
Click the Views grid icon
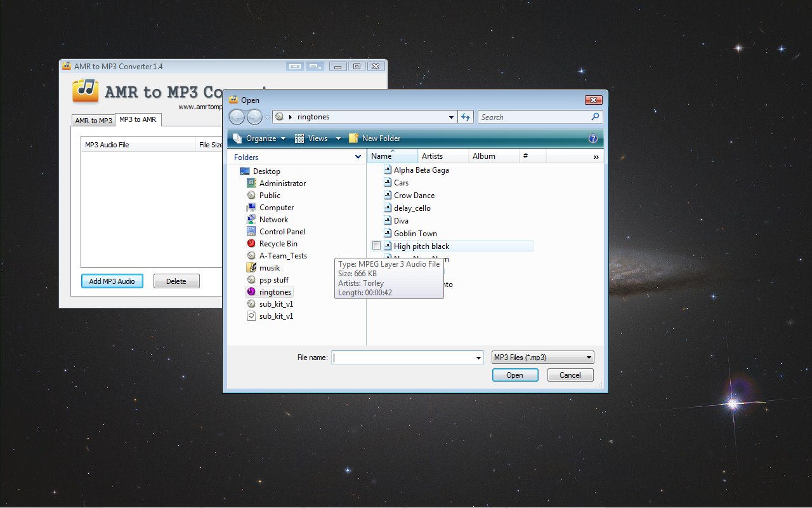(x=299, y=138)
